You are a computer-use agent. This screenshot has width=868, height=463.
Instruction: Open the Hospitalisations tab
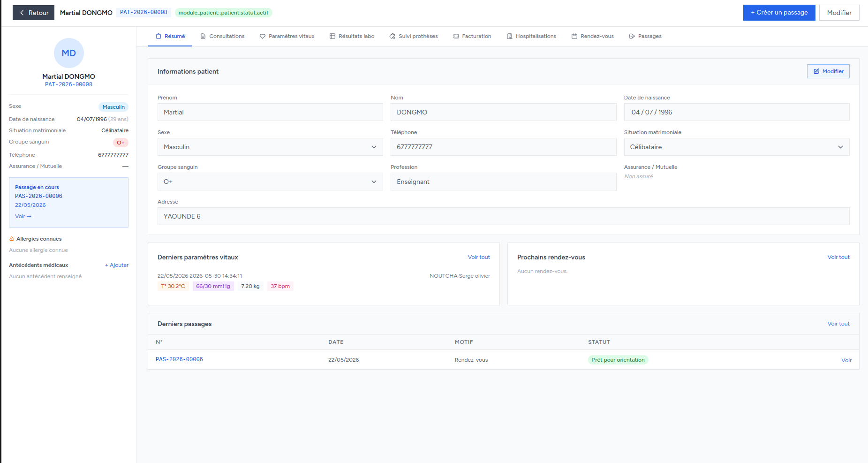531,36
